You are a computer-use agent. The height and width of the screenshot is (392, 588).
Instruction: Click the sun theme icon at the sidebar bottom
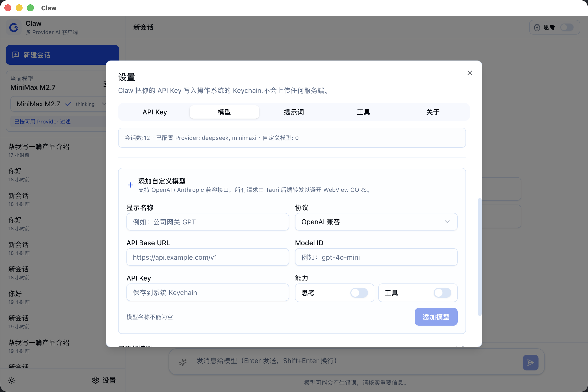(x=12, y=380)
